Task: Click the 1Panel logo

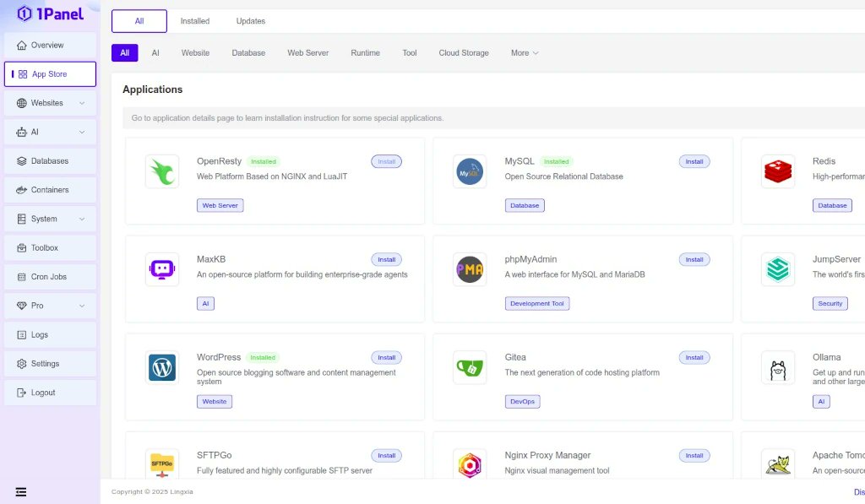Action: 50,14
